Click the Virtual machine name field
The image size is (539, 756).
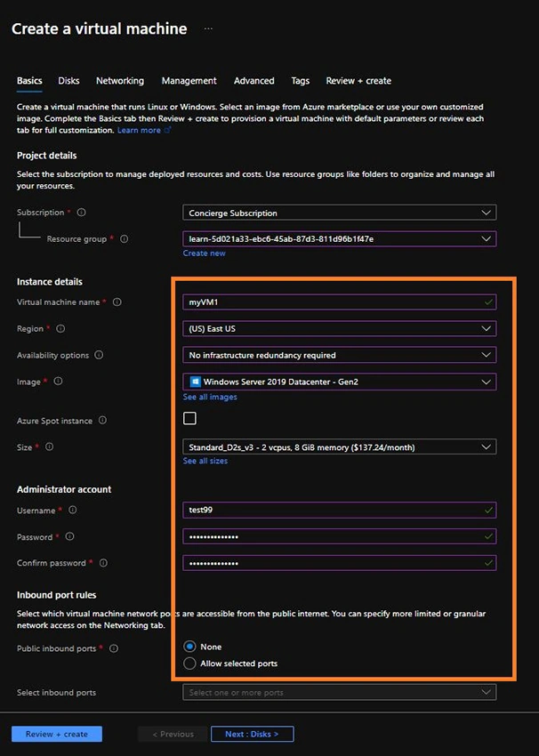click(x=340, y=302)
